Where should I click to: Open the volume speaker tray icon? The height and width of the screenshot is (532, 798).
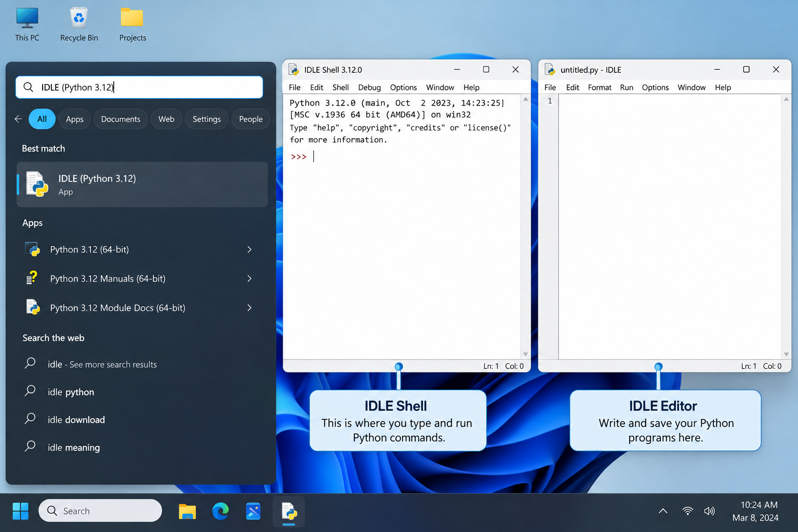click(x=709, y=511)
